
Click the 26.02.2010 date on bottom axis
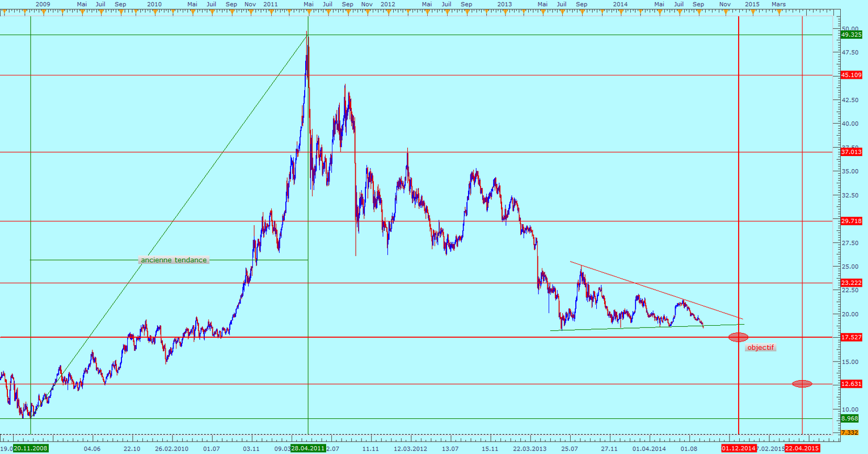pos(172,449)
